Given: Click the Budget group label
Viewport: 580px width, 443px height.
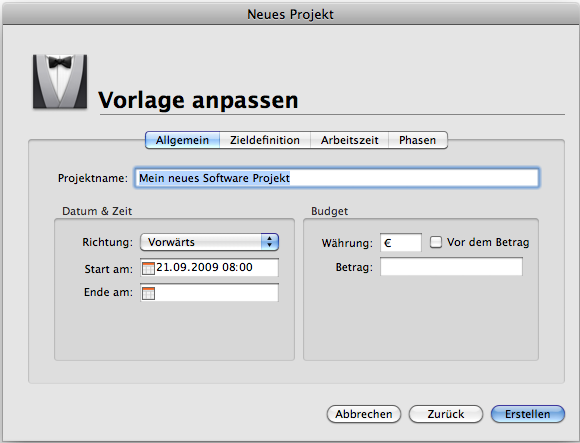Looking at the screenshot, I should pyautogui.click(x=330, y=211).
